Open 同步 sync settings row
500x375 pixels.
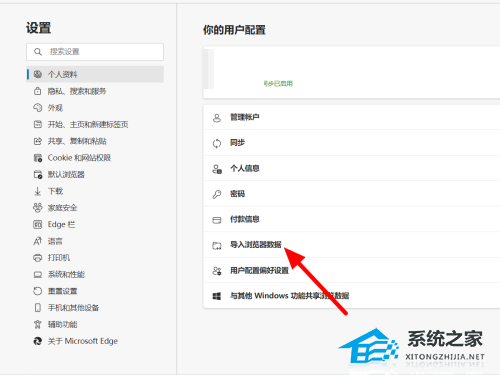(352, 143)
